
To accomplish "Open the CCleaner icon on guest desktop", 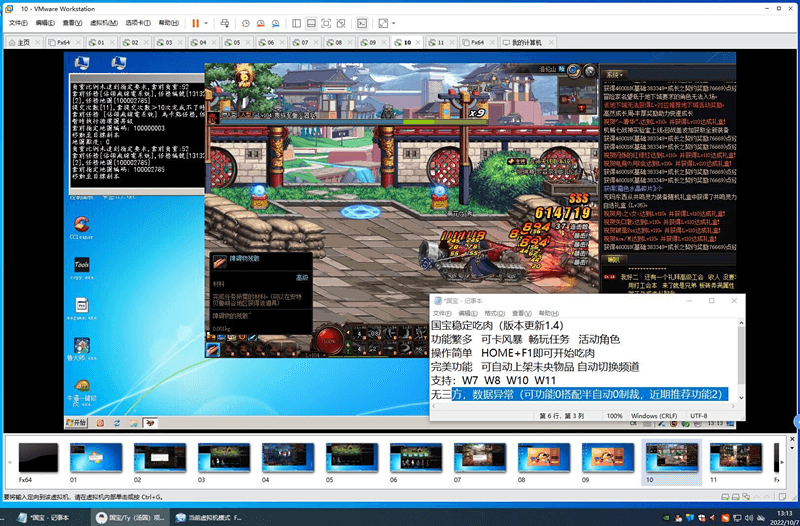I will click(82, 227).
